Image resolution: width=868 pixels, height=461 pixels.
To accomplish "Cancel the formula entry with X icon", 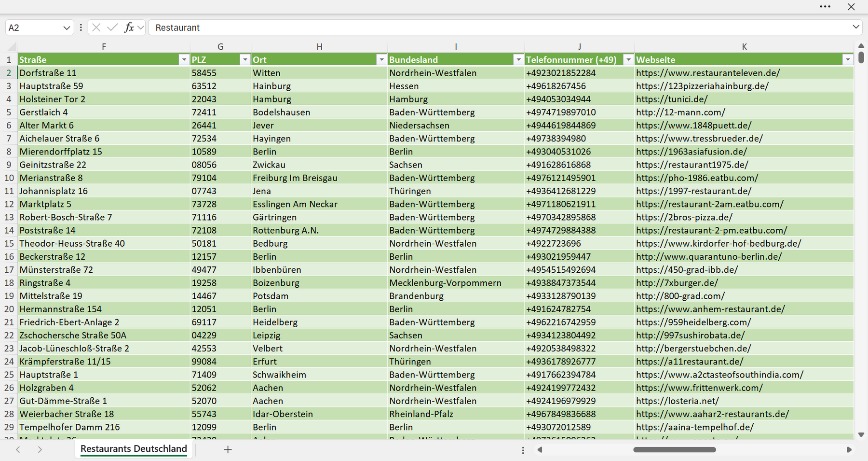I will (96, 28).
